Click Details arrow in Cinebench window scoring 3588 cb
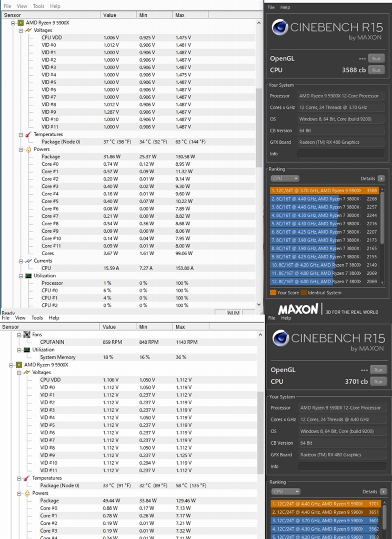This screenshot has height=539, width=392. (381, 178)
